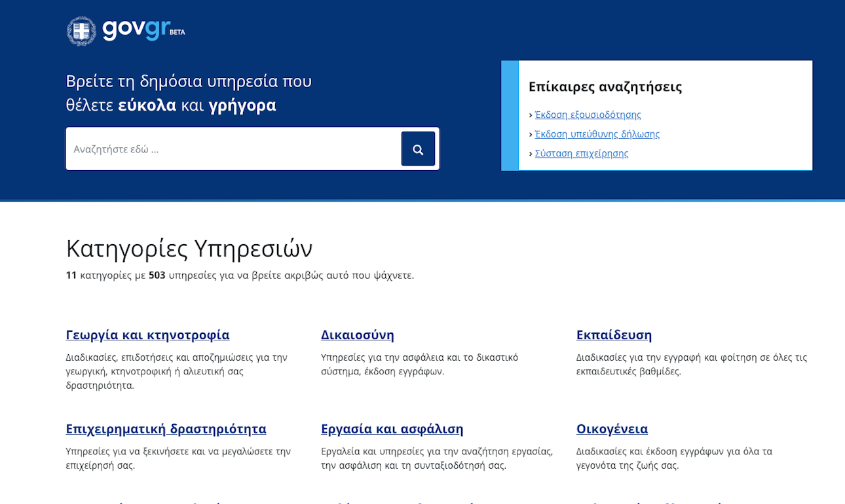
Task: Click the Αναζητήστε εδώ search field
Action: [229, 149]
